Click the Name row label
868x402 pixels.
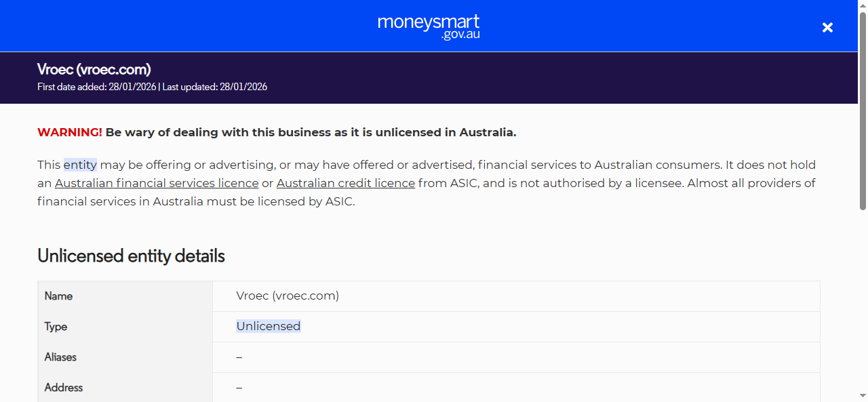58,296
